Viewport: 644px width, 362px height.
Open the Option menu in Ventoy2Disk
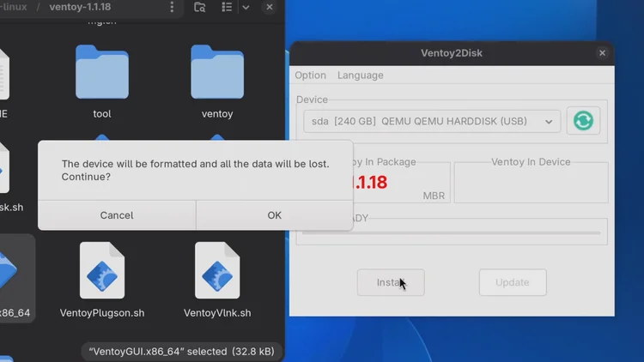(x=311, y=75)
